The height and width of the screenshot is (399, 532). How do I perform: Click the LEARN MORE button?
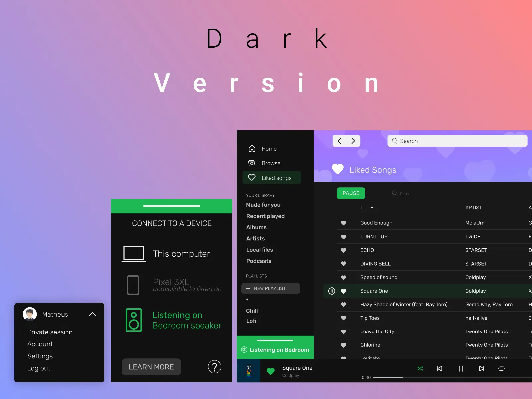tap(151, 367)
